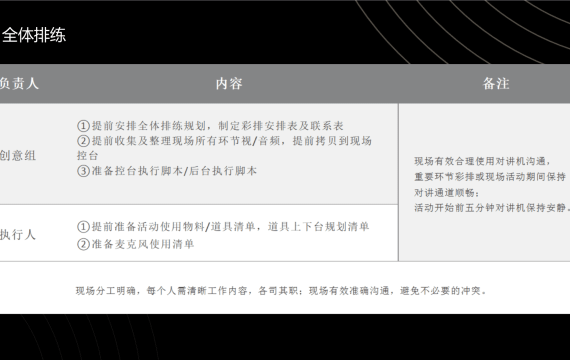Click the text 道具上下台规划清单

pyautogui.click(x=318, y=227)
